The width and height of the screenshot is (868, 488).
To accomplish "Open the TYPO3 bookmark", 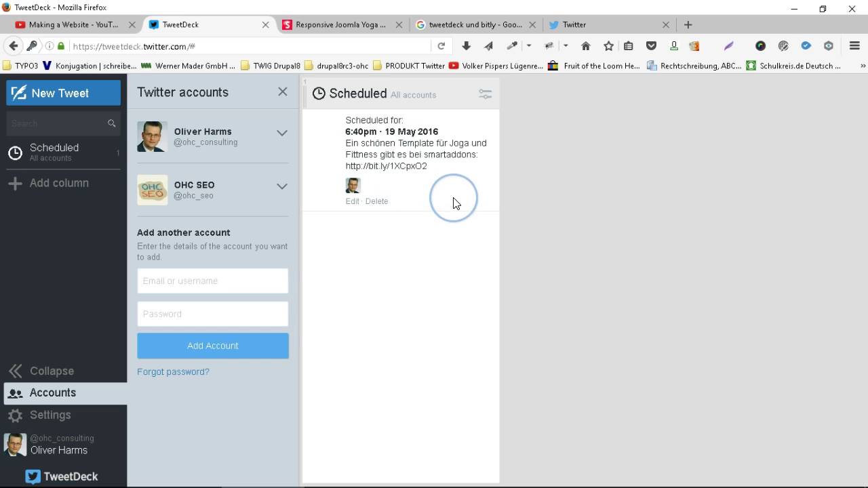I will pyautogui.click(x=20, y=66).
